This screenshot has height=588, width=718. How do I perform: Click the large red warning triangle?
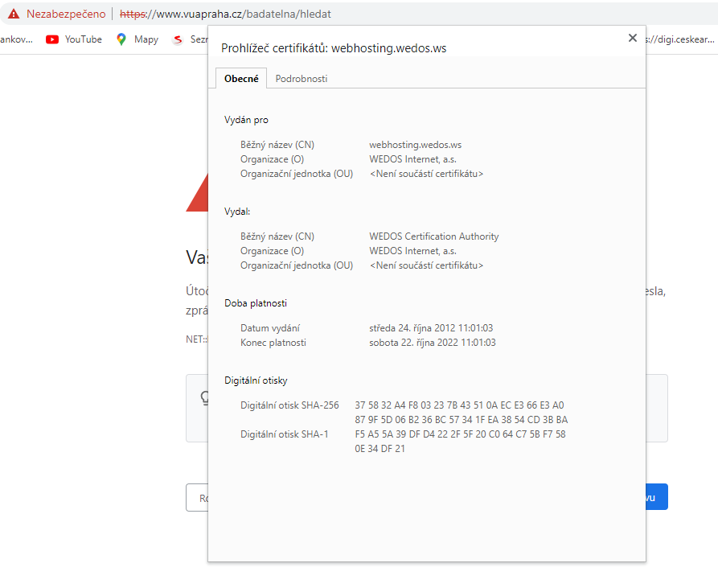click(x=197, y=197)
